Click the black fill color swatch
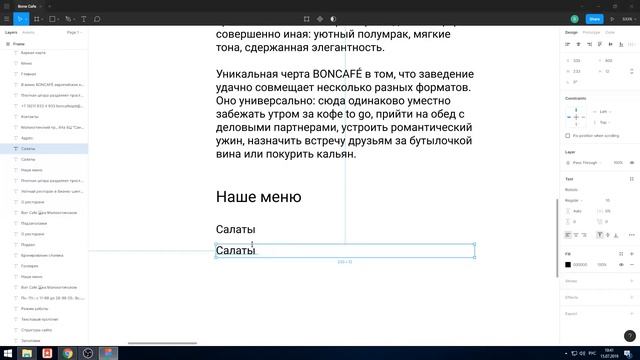Viewport: 640px width, 360px height. click(x=568, y=265)
